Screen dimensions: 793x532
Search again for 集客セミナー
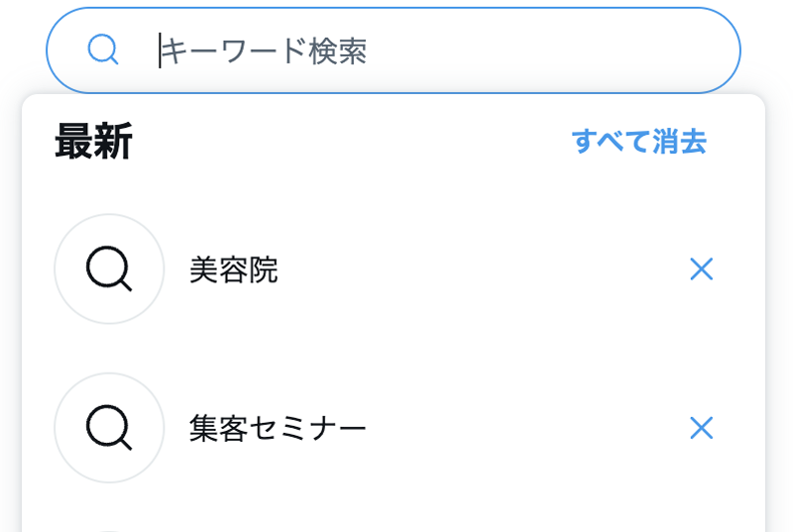tap(278, 428)
